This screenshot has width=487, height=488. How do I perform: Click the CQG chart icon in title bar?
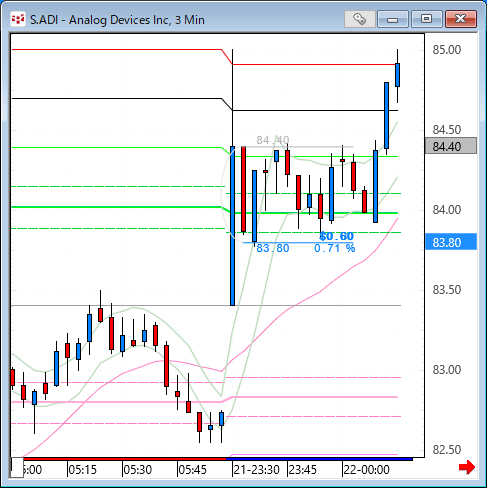[x=18, y=19]
